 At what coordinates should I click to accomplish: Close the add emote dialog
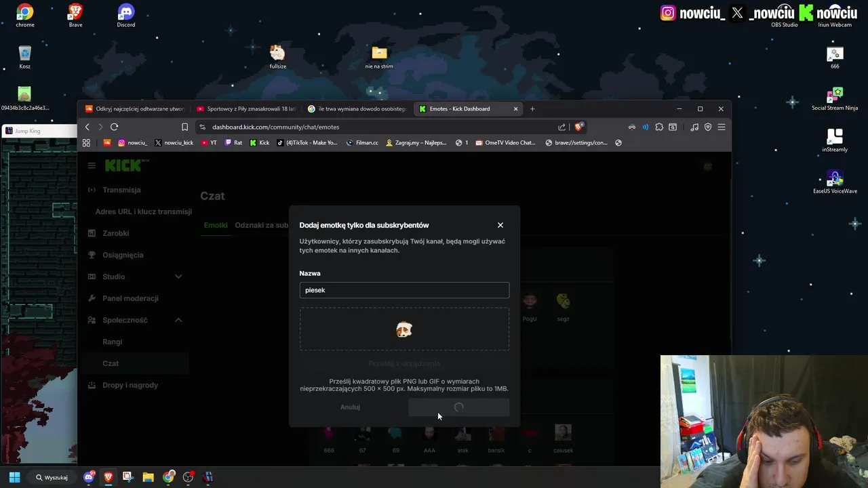click(500, 225)
